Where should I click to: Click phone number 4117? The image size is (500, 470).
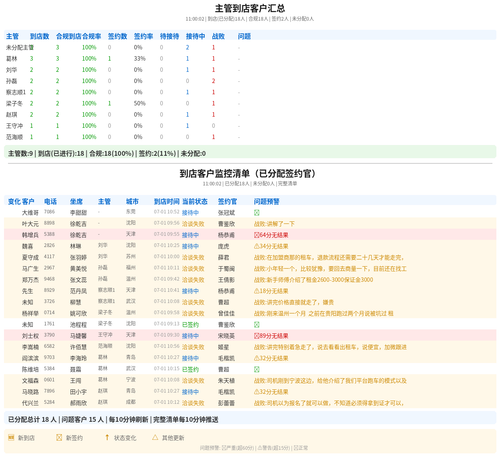click(x=49, y=257)
